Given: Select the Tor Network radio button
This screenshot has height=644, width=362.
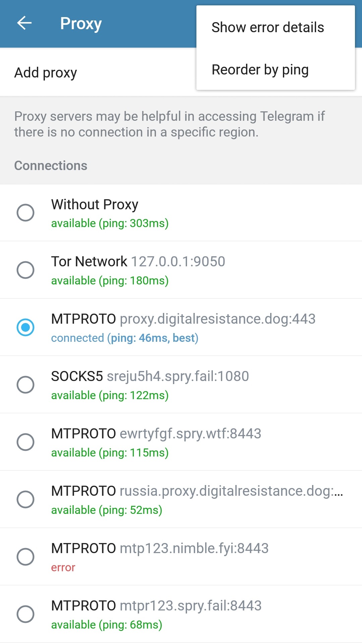Looking at the screenshot, I should 25,270.
